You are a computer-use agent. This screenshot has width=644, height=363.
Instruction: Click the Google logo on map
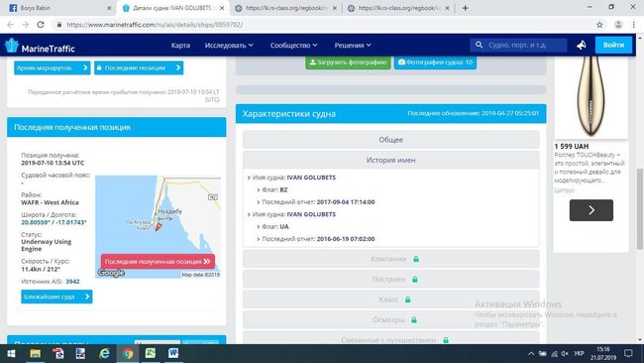(111, 273)
